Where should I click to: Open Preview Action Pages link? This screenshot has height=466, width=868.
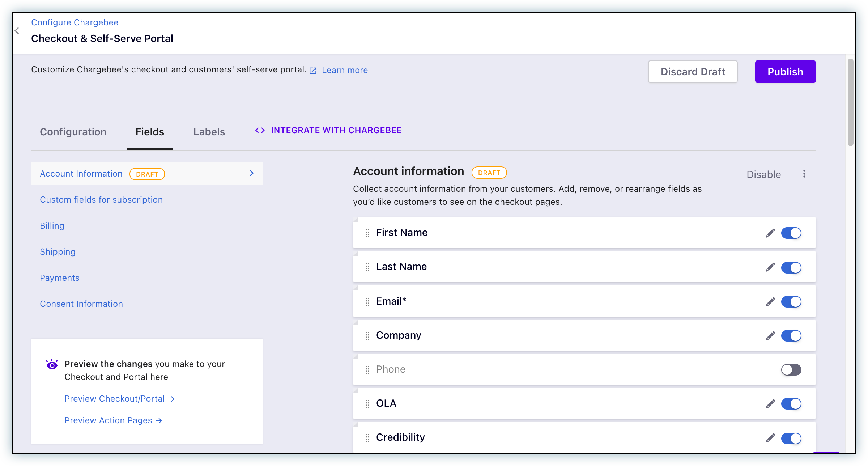tap(113, 420)
